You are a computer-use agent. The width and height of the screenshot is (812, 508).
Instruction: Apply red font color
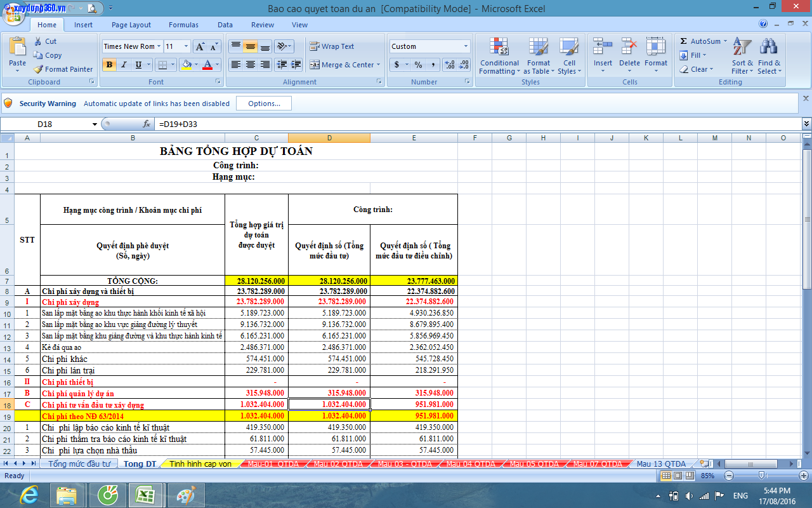[x=207, y=65]
